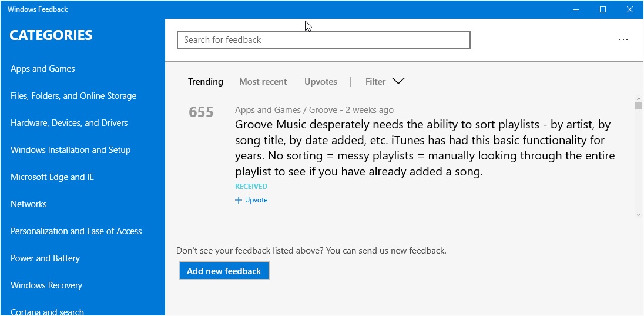The height and width of the screenshot is (316, 644).
Task: Open Windows Installation and Setup category
Action: (71, 150)
